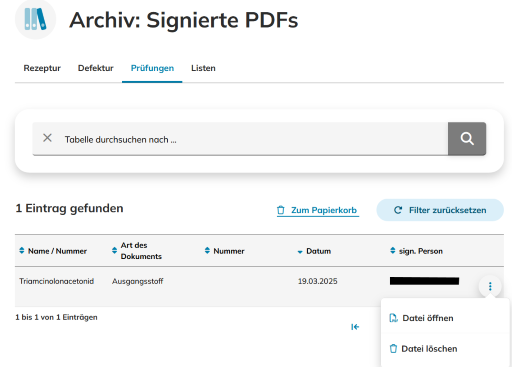Open the three-dot row actions menu
This screenshot has width=512, height=367.
[x=490, y=286]
